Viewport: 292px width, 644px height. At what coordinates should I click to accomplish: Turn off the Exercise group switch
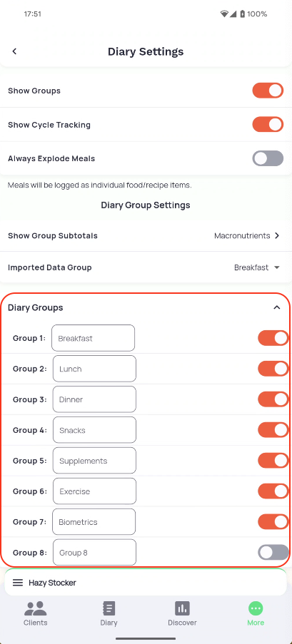point(273,491)
